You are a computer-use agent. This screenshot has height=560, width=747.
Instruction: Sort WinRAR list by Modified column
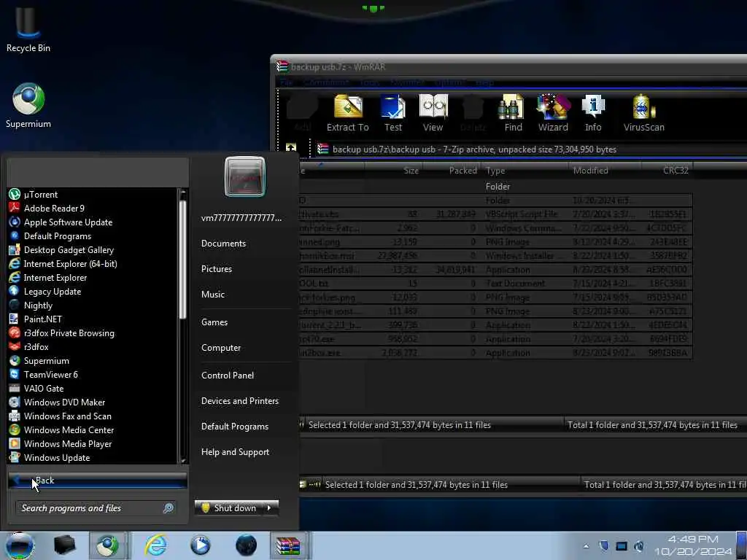point(605,171)
